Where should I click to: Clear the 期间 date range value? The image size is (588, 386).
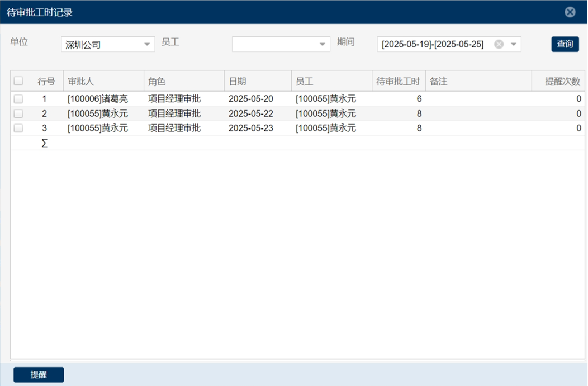coord(499,44)
